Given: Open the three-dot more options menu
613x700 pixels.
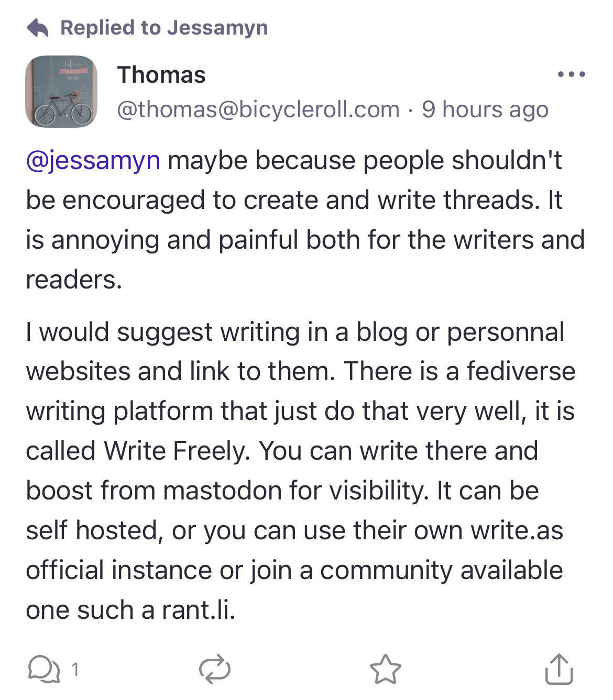Looking at the screenshot, I should tap(572, 75).
